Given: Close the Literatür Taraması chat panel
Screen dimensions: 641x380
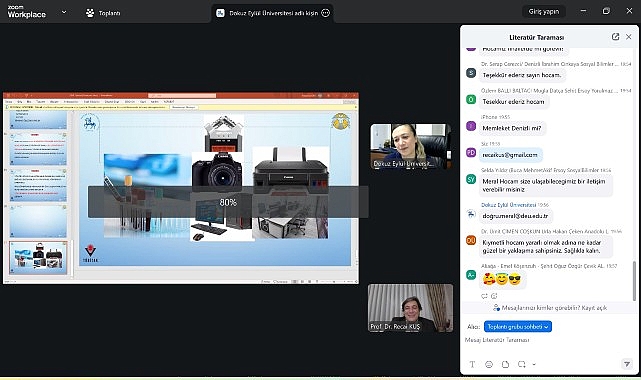Looking at the screenshot, I should coord(629,37).
